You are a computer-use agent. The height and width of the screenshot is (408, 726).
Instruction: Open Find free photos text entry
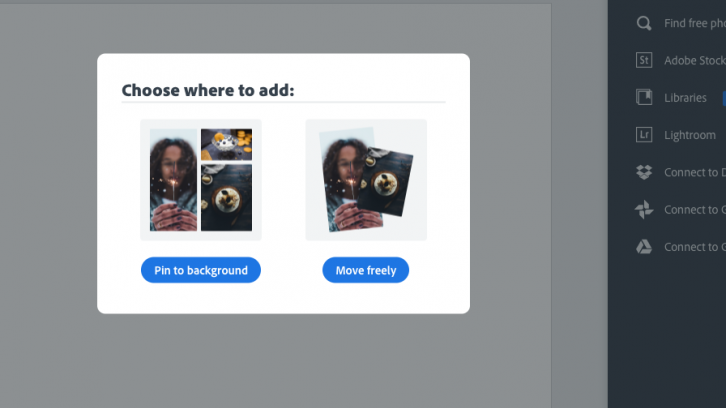pyautogui.click(x=695, y=23)
